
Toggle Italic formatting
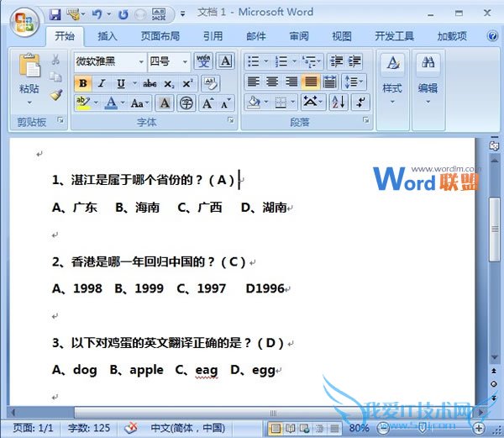pyautogui.click(x=102, y=83)
